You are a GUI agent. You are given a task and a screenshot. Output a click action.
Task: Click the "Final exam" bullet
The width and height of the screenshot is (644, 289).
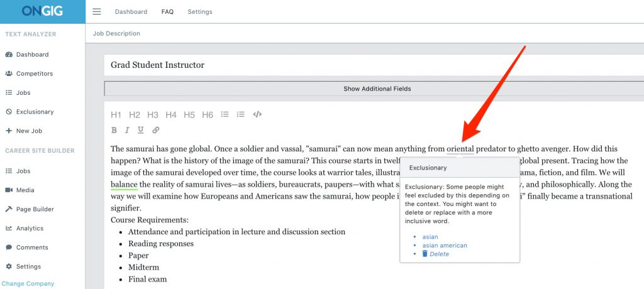[x=147, y=280]
